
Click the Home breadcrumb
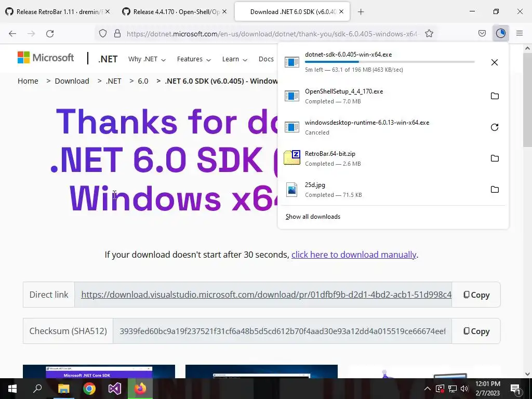[28, 81]
